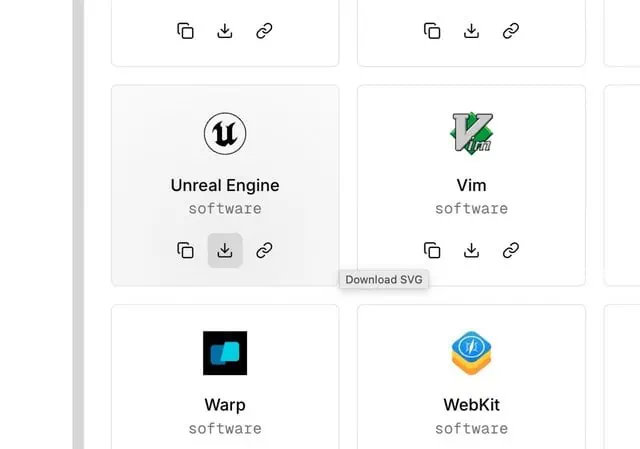Click copy icon in top-left card

[x=185, y=31]
